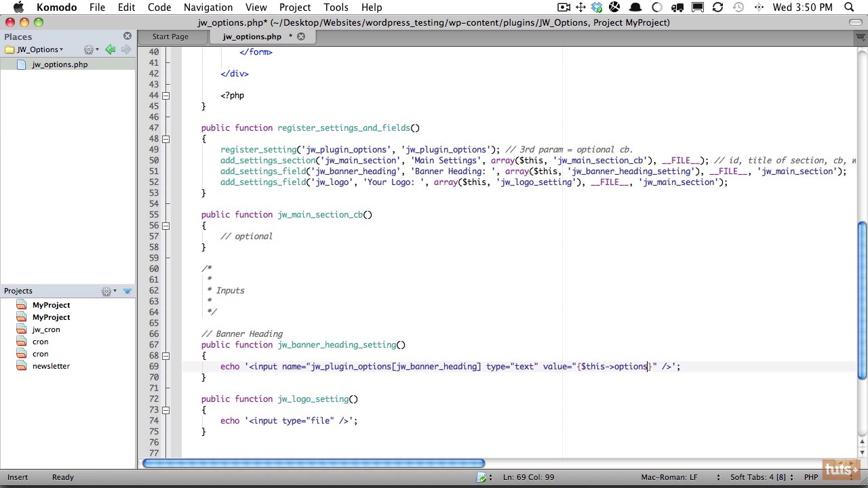The height and width of the screenshot is (488, 868).
Task: Open the JW_Options folder dropdown
Action: (40, 49)
